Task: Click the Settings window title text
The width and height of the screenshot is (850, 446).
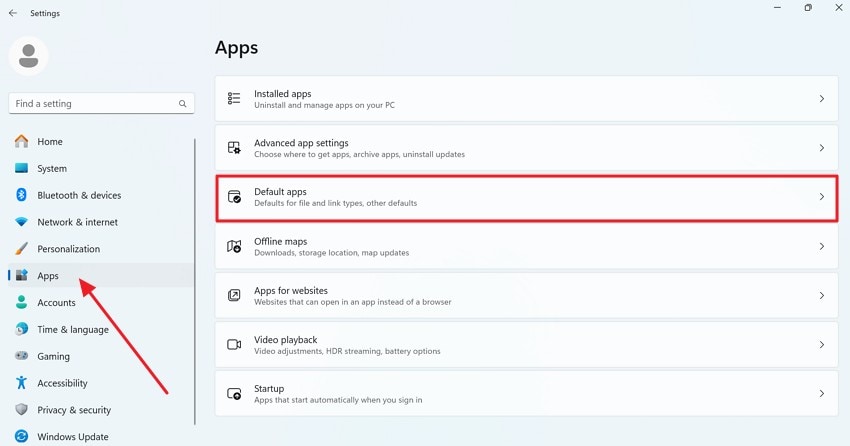Action: pyautogui.click(x=45, y=13)
